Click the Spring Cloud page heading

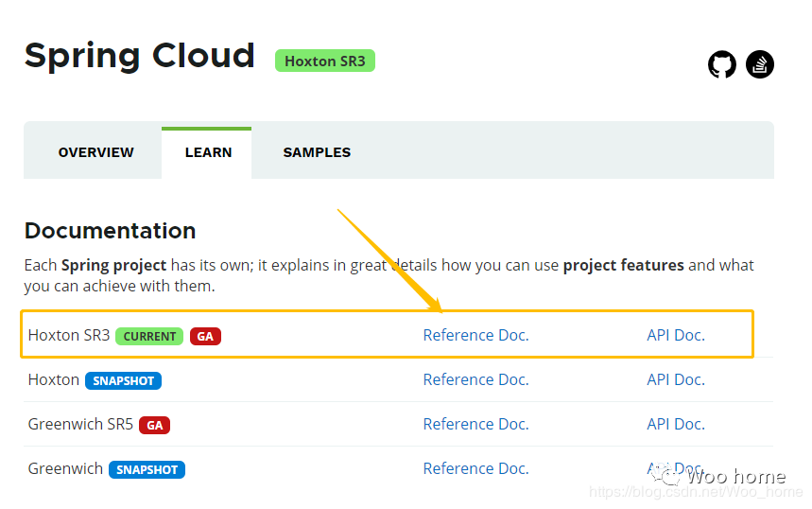(140, 56)
